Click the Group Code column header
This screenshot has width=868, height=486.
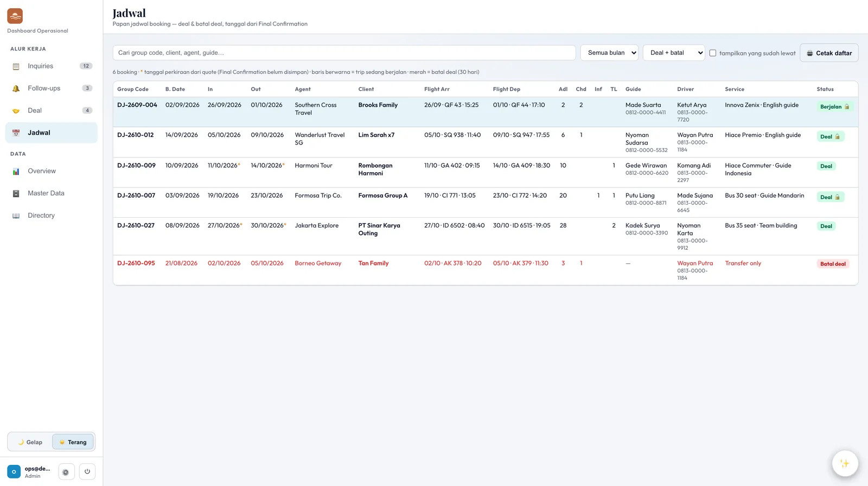coord(133,89)
